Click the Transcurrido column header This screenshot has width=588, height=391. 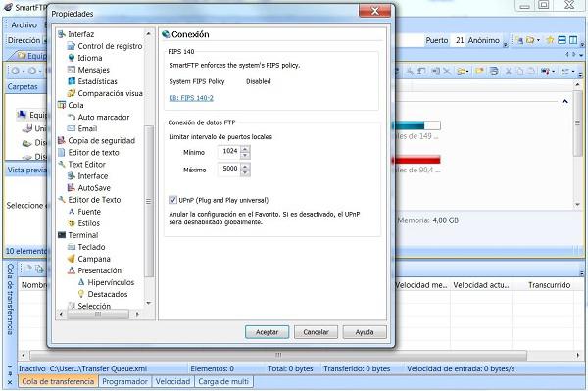(549, 285)
